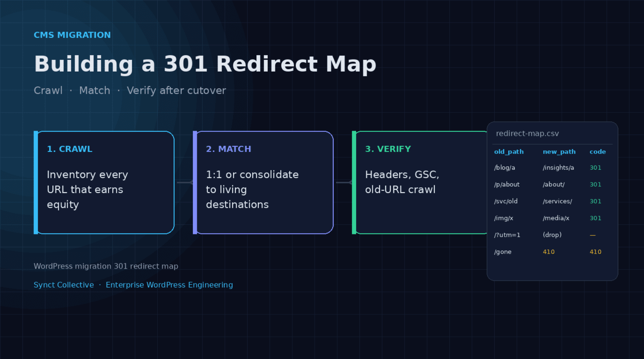Click 1:1 or consolidate to living destinations text
This screenshot has width=644, height=359.
coord(252,189)
